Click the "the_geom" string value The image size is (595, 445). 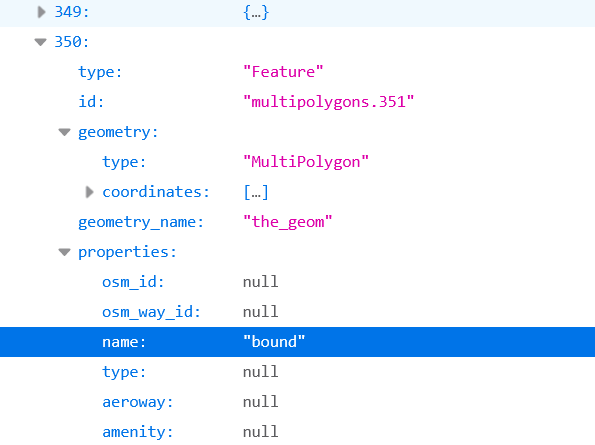tap(288, 222)
